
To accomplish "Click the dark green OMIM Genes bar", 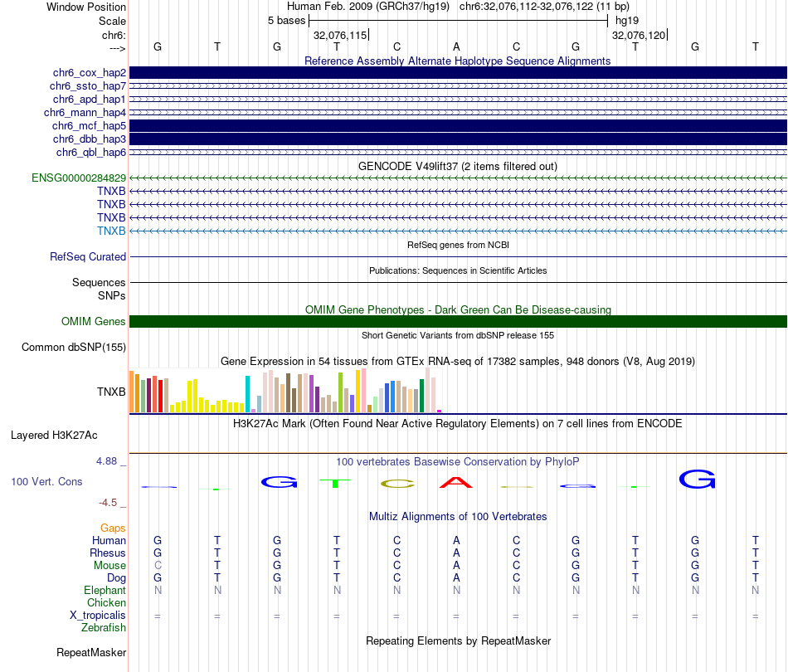I will click(x=458, y=322).
